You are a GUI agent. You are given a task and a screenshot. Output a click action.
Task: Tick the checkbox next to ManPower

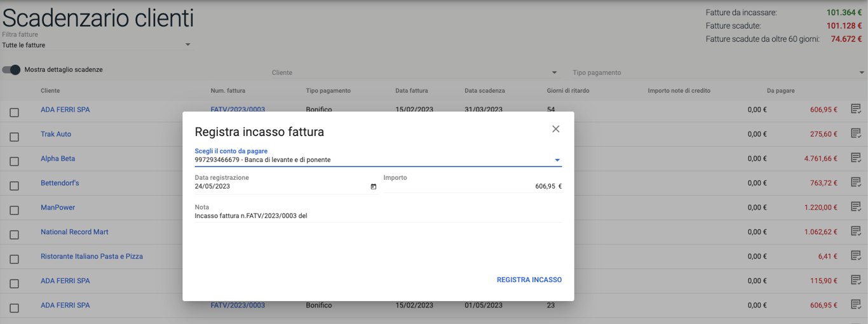click(x=14, y=210)
